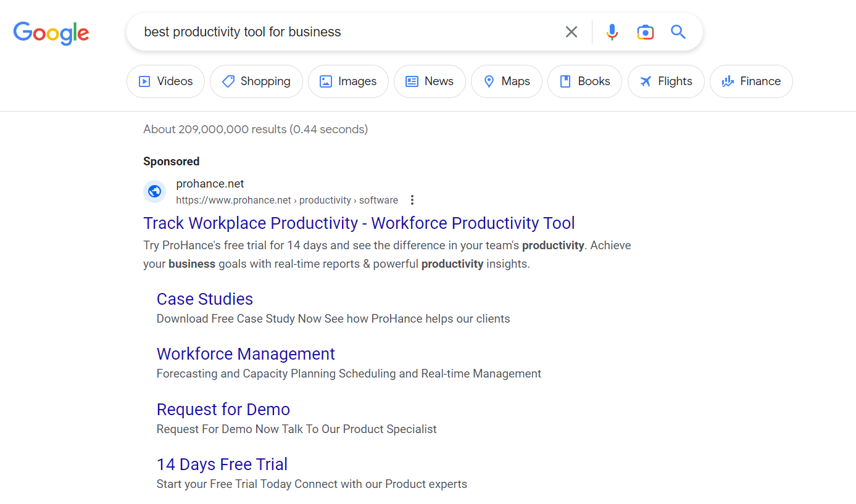Click the blue magnifier search icon
Viewport: 856px width, 504px height.
point(678,32)
